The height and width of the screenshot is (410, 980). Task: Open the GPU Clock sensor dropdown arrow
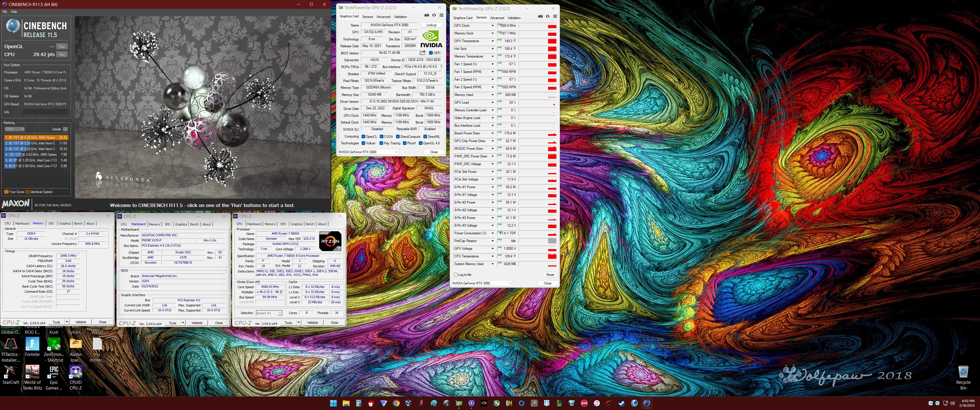coord(492,25)
